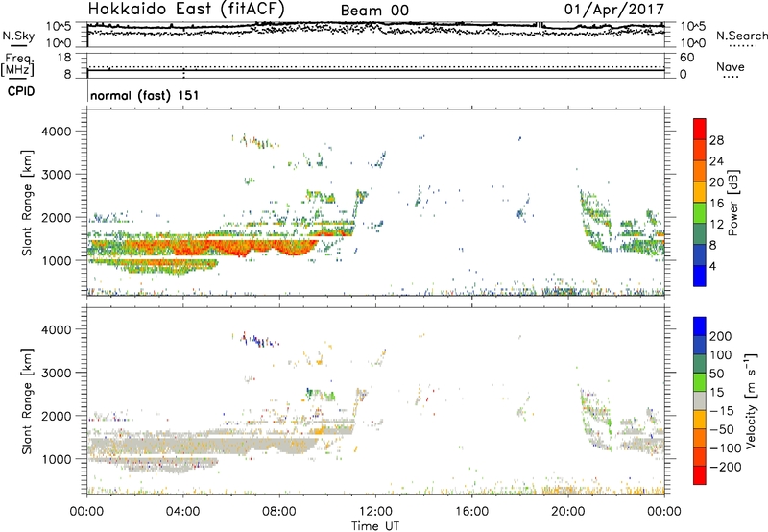Click the '4' power colorbar tick
The height and width of the screenshot is (532, 768).
pyautogui.click(x=712, y=267)
